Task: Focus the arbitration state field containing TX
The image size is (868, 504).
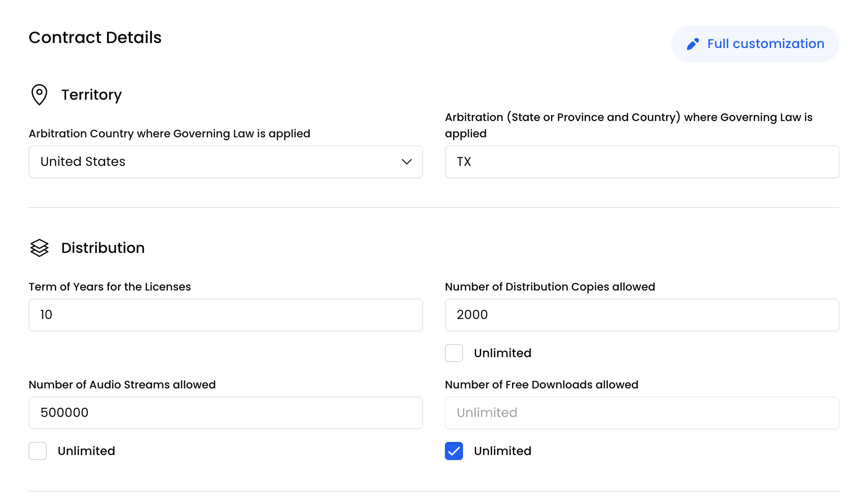Action: coord(642,162)
